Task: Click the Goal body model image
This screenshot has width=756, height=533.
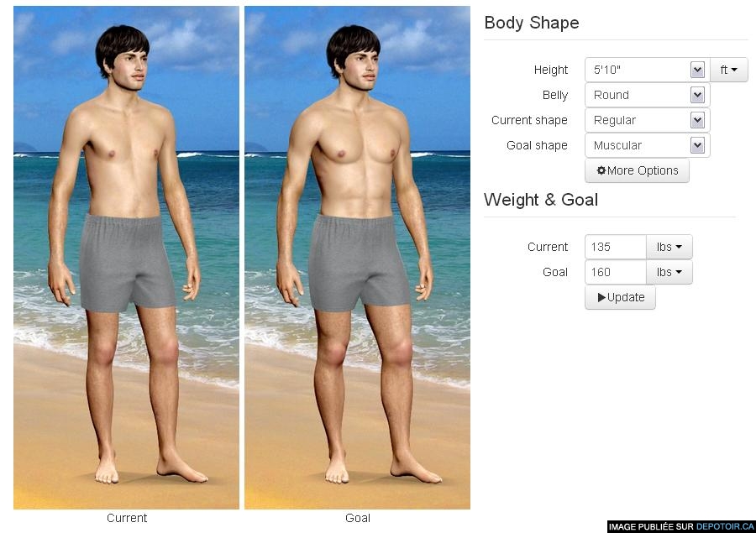Action: coord(357,258)
